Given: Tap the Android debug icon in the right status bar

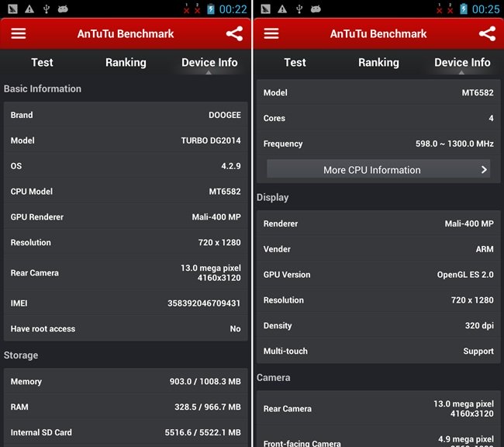Looking at the screenshot, I should point(316,9).
